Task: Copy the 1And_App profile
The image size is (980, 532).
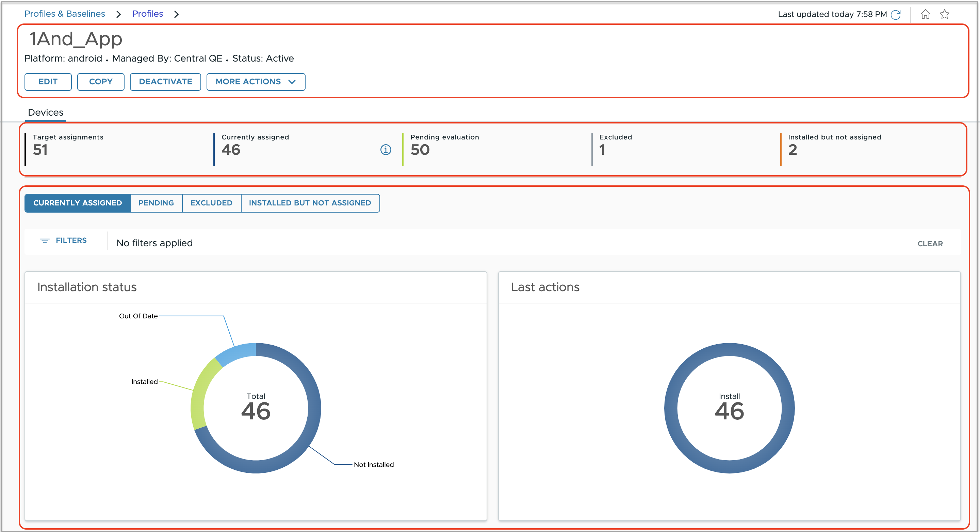Action: coord(101,82)
